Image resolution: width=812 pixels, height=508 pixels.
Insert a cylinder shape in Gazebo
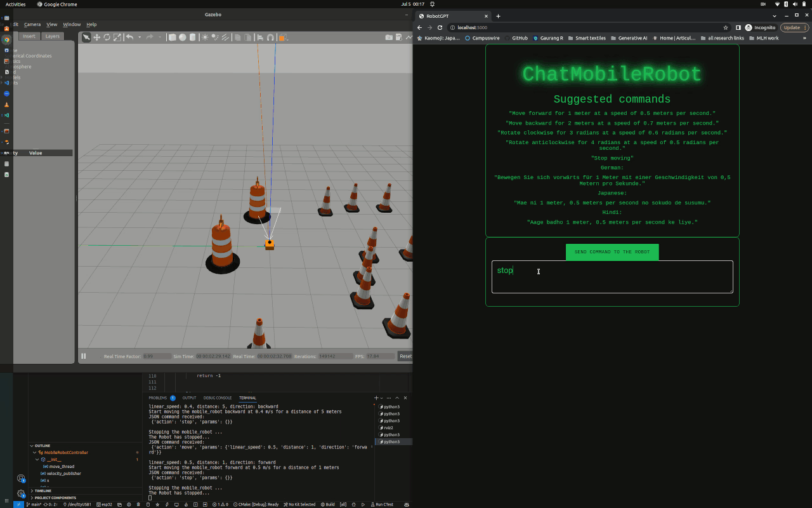[x=193, y=37]
